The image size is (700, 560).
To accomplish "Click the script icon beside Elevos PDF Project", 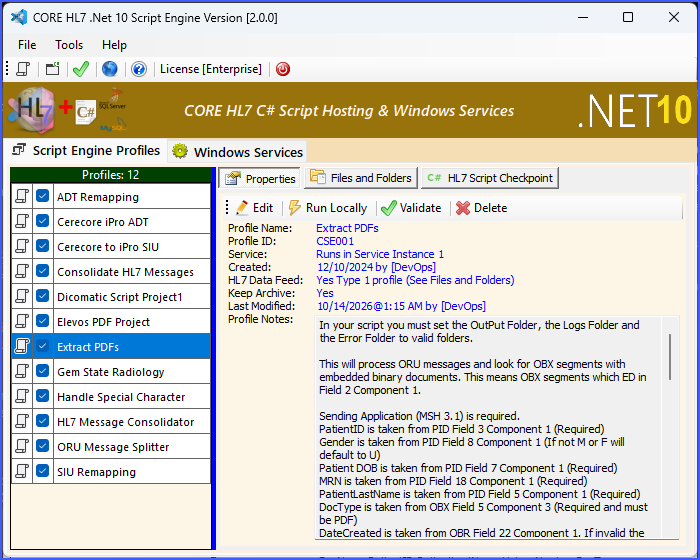I will pyautogui.click(x=22, y=322).
